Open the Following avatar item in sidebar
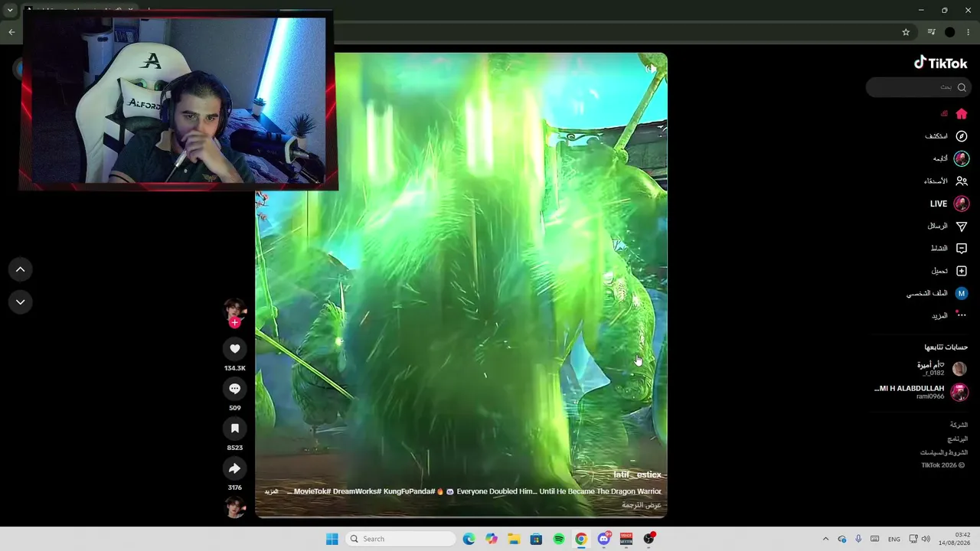The width and height of the screenshot is (980, 551). (x=962, y=158)
